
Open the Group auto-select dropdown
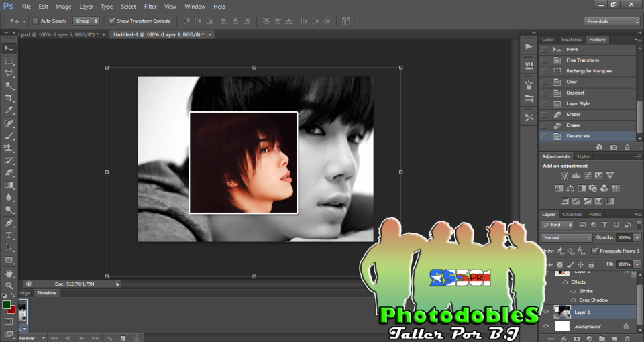(x=86, y=21)
